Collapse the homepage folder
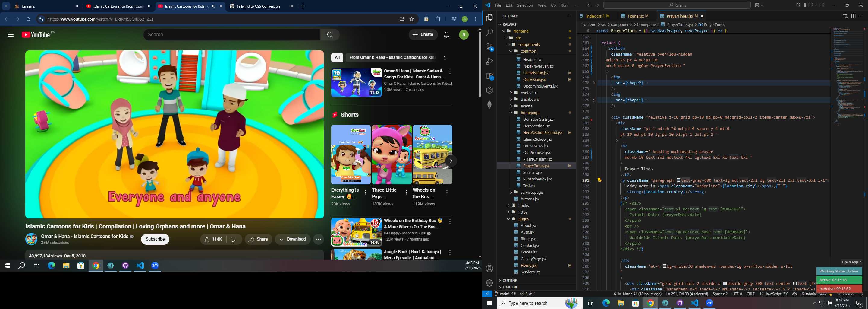 pos(511,113)
